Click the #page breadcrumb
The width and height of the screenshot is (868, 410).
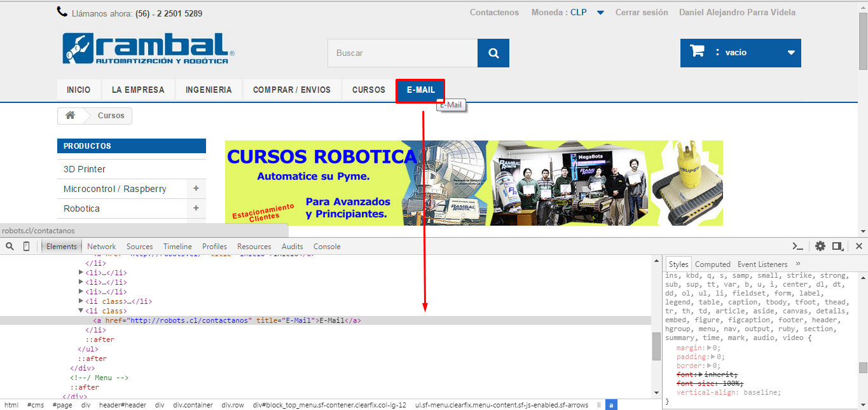(62, 405)
